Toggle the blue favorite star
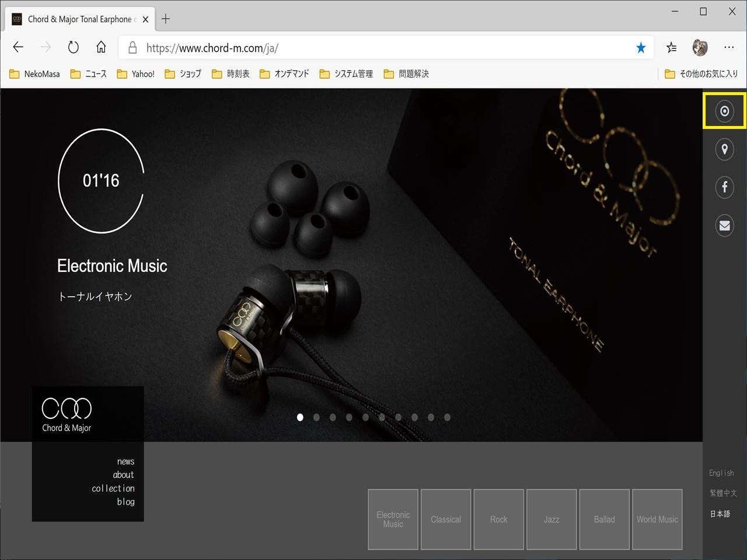 pyautogui.click(x=641, y=48)
